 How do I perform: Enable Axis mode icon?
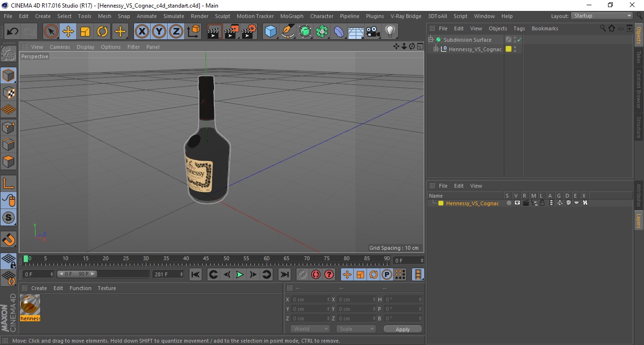[9, 183]
